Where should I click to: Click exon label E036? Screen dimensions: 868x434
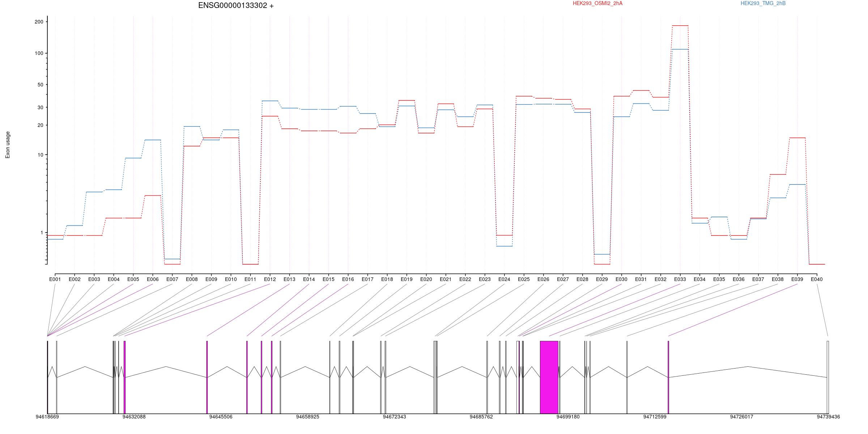click(739, 279)
